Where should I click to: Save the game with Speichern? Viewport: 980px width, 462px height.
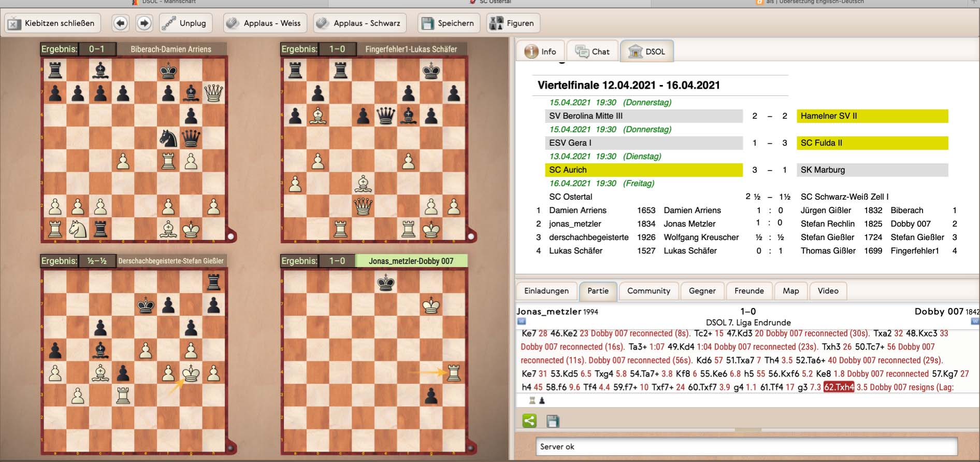coord(449,23)
